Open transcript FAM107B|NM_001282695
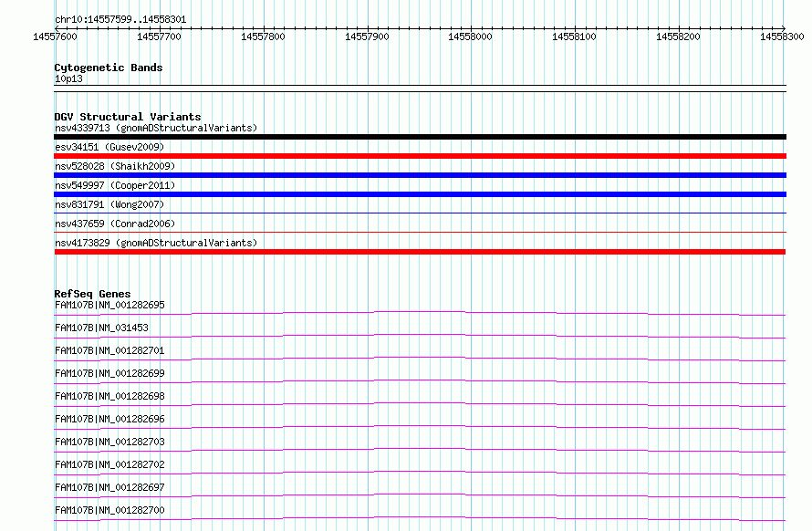This screenshot has width=812, height=531. pyautogui.click(x=109, y=305)
